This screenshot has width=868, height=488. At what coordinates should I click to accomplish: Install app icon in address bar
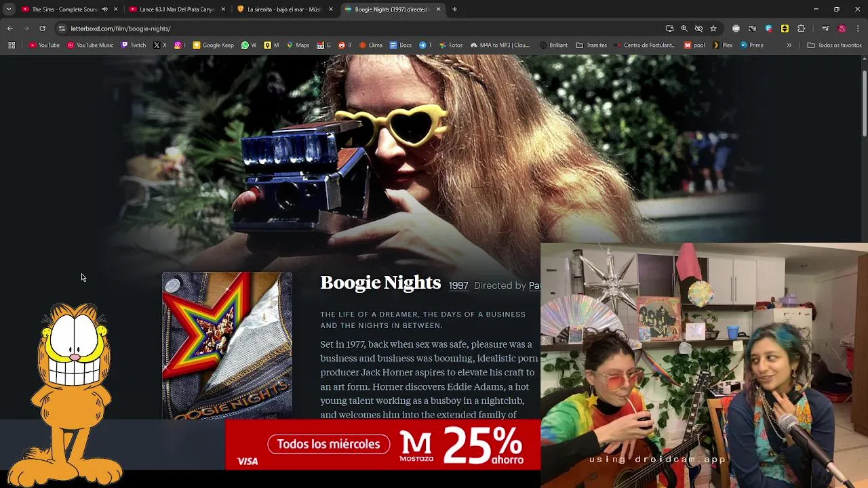point(669,28)
